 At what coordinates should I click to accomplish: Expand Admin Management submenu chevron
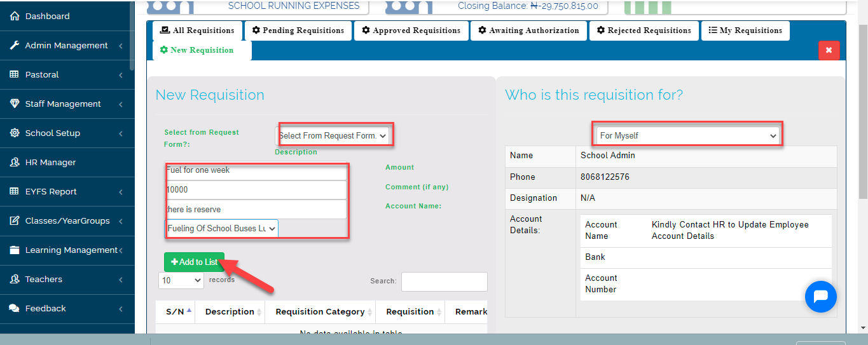coord(121,46)
